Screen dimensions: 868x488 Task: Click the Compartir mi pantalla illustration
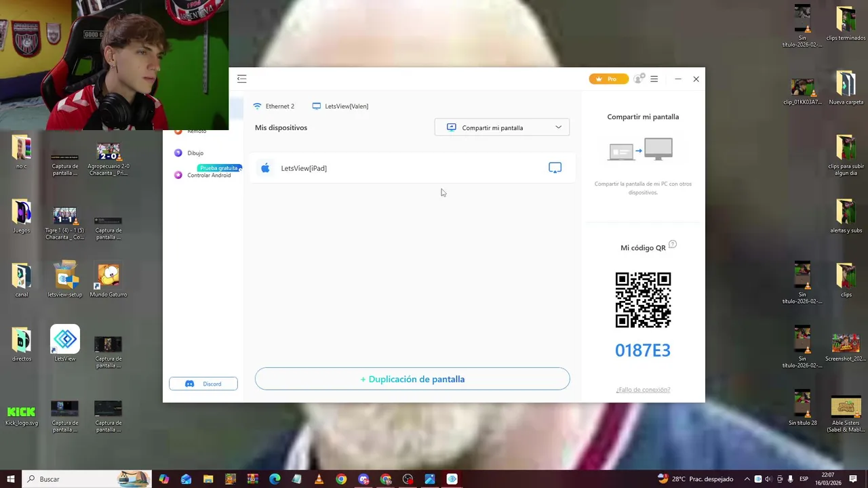tap(640, 148)
